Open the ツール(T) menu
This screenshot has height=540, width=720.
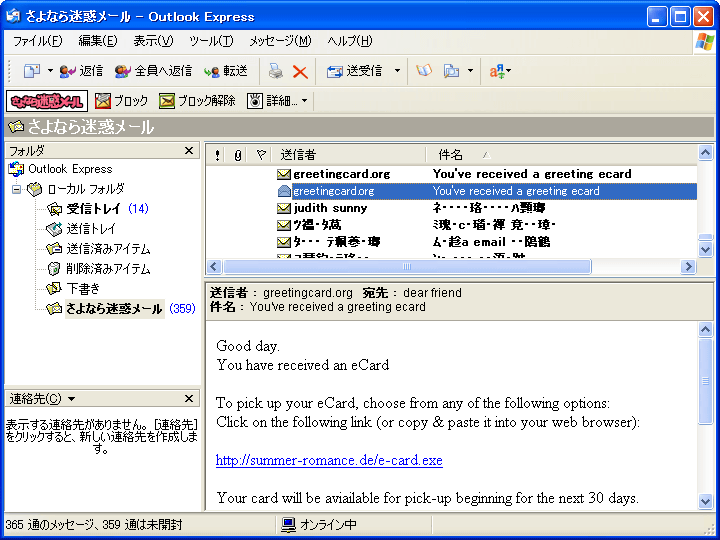click(211, 41)
